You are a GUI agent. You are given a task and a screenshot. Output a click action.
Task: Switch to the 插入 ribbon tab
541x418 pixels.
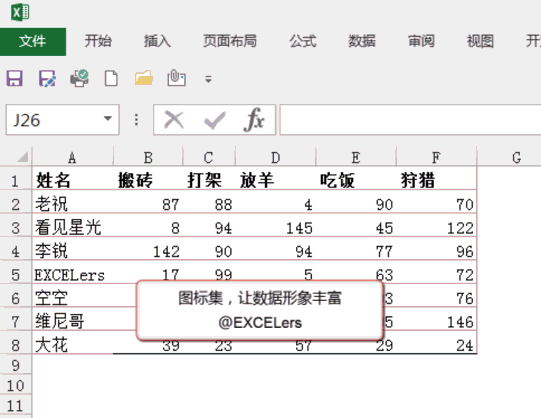(157, 41)
